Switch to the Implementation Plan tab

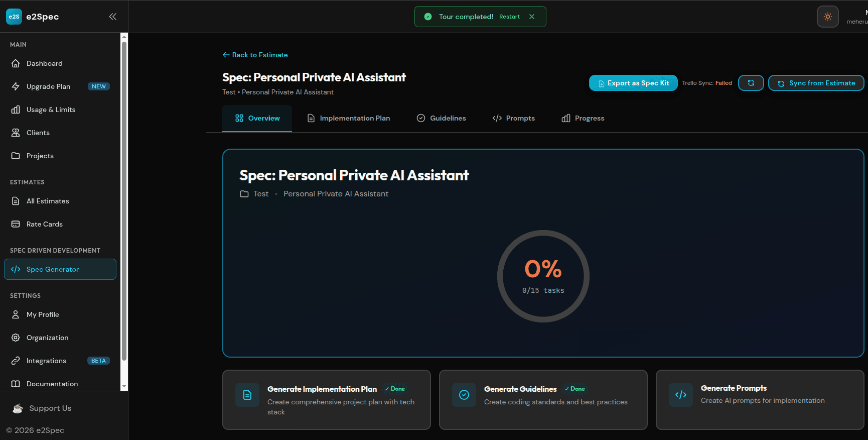349,118
